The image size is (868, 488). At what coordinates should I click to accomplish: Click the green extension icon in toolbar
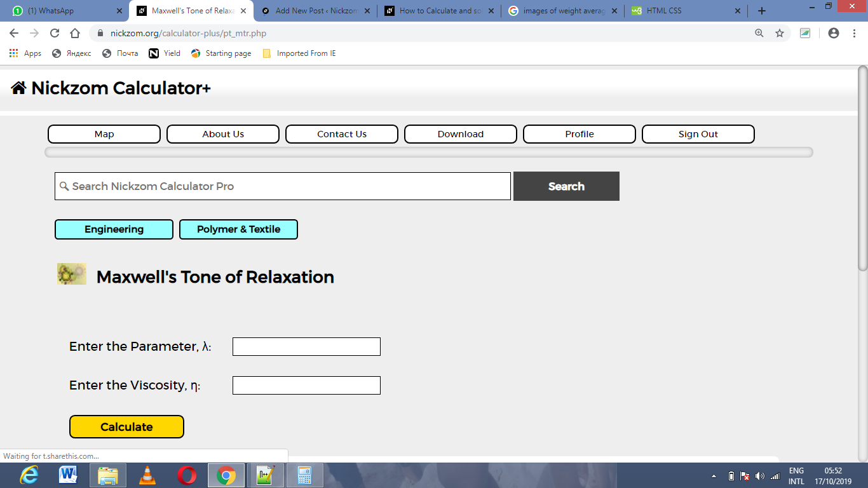pos(805,33)
